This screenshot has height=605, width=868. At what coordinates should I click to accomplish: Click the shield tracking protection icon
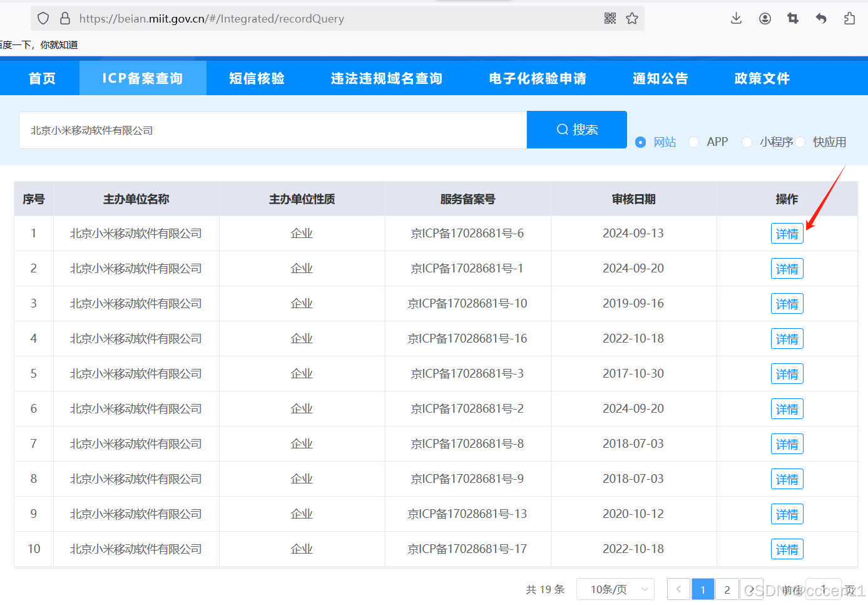point(43,19)
